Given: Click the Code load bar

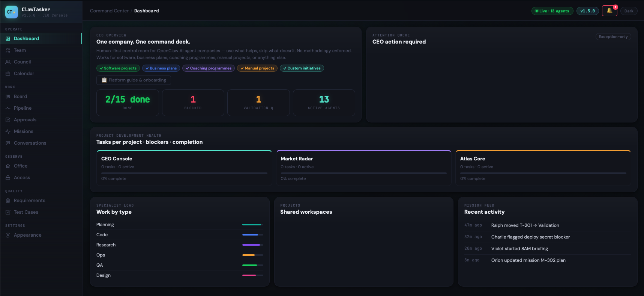Looking at the screenshot, I should coord(253,235).
